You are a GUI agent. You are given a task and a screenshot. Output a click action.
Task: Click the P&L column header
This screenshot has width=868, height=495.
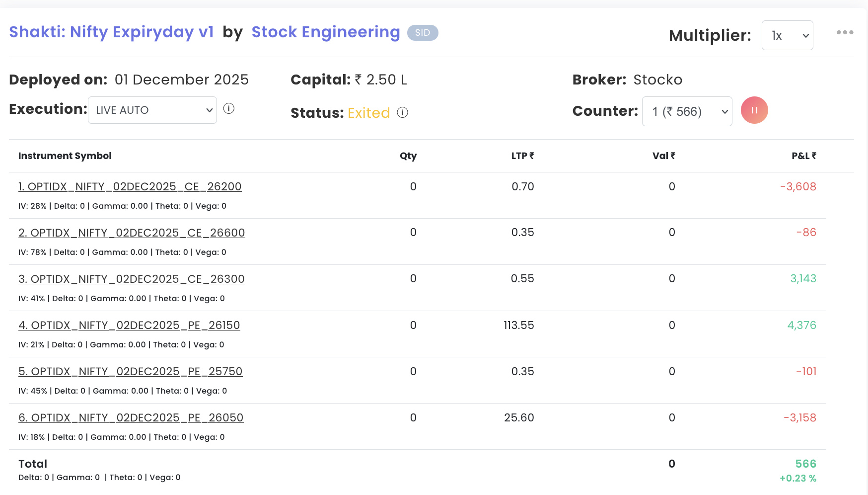point(803,156)
